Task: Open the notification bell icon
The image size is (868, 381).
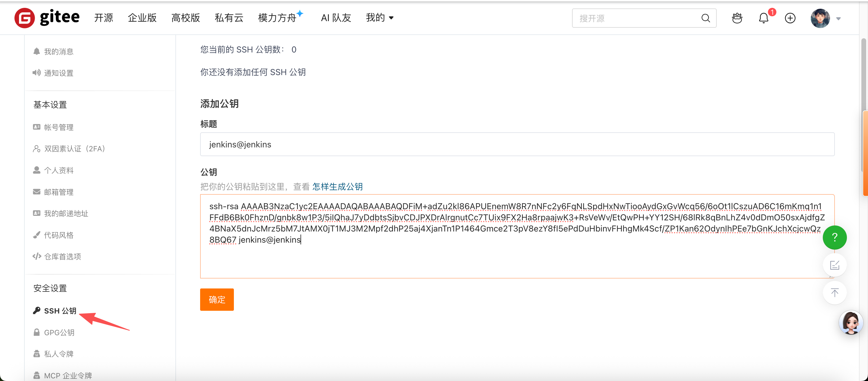Action: [763, 18]
